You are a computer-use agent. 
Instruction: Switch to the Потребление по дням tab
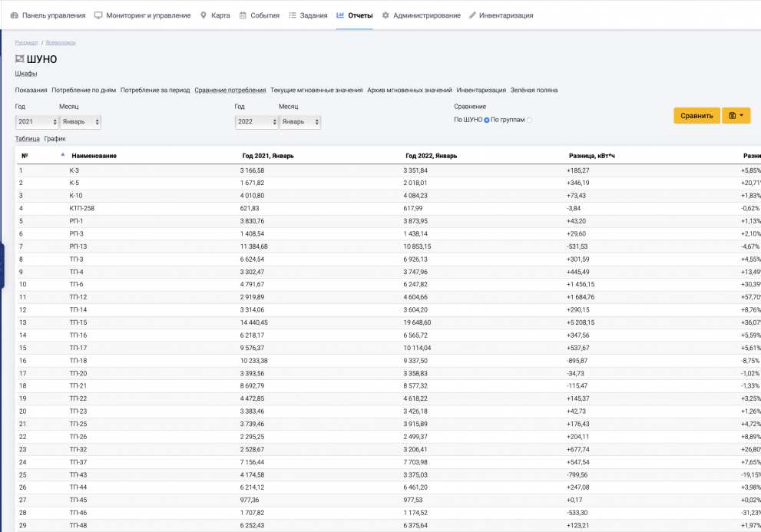click(83, 90)
